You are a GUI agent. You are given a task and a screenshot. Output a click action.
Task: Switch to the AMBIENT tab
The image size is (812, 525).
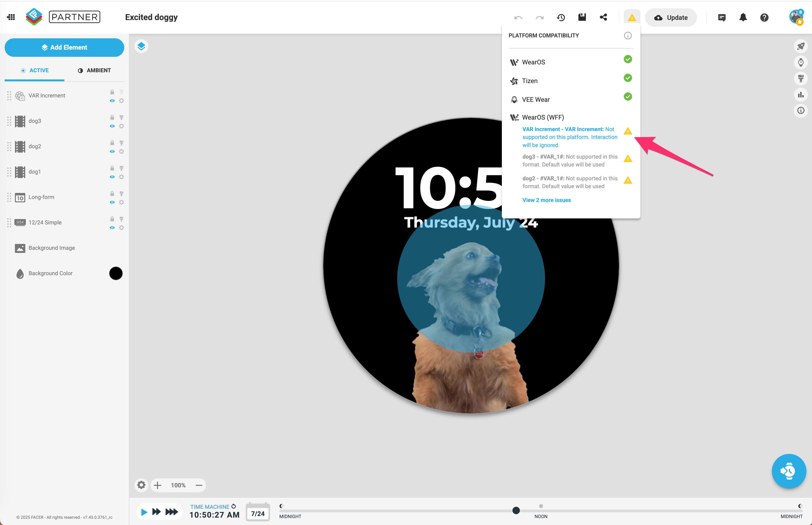(x=94, y=71)
